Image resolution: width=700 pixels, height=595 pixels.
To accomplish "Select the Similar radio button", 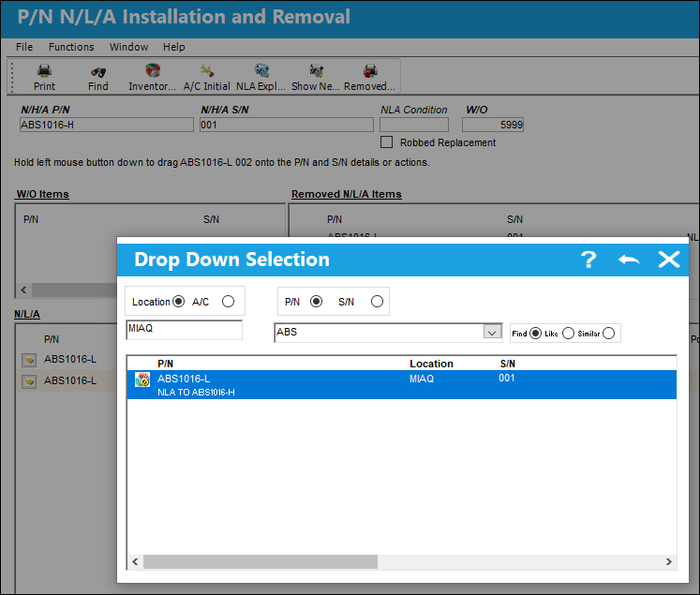I will (608, 334).
